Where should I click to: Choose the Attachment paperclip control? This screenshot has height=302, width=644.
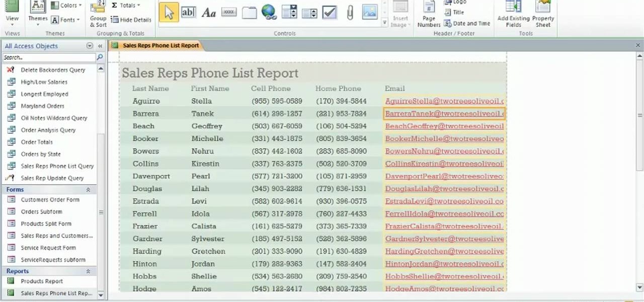point(350,12)
